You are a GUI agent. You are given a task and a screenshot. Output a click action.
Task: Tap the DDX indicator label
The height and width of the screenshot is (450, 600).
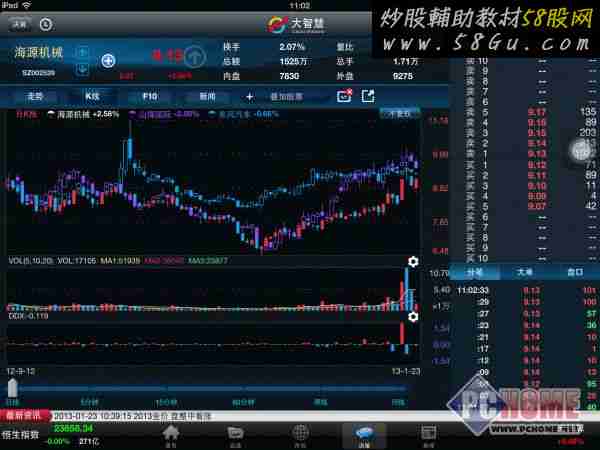tap(28, 316)
